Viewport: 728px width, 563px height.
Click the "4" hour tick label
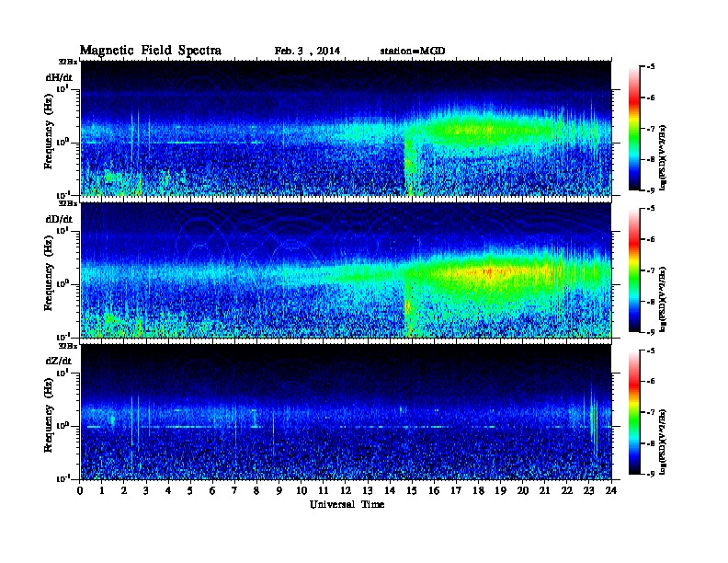(168, 491)
